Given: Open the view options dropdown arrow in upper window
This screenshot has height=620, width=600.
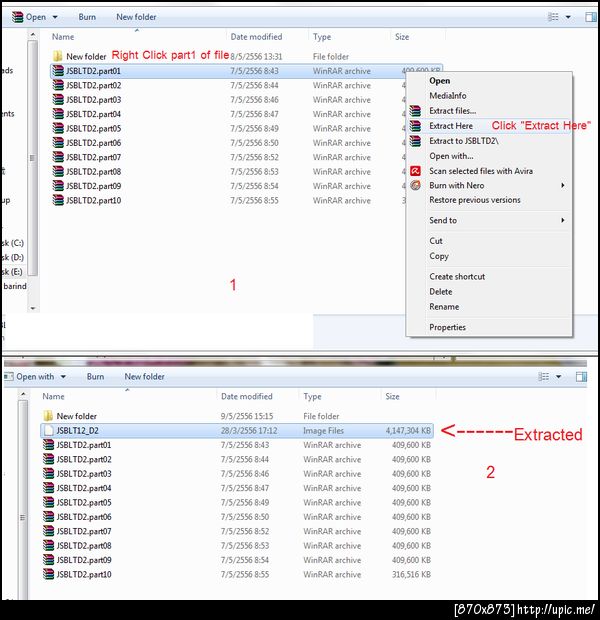Looking at the screenshot, I should click(x=568, y=17).
